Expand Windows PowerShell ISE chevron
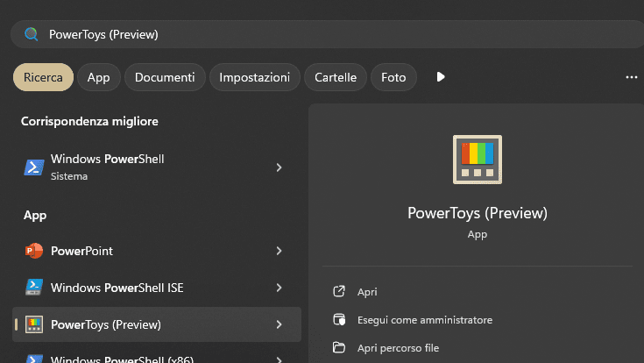Image resolution: width=644 pixels, height=363 pixels. (279, 288)
